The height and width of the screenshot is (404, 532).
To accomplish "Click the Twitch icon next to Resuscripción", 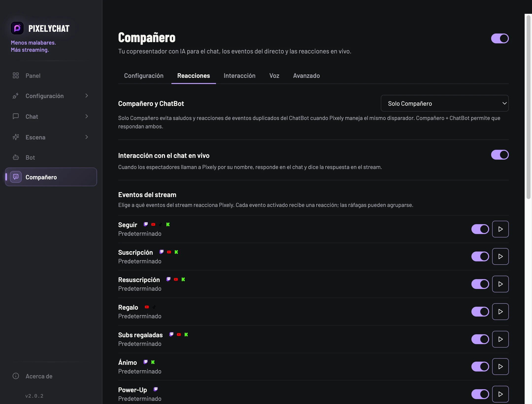I will click(168, 279).
